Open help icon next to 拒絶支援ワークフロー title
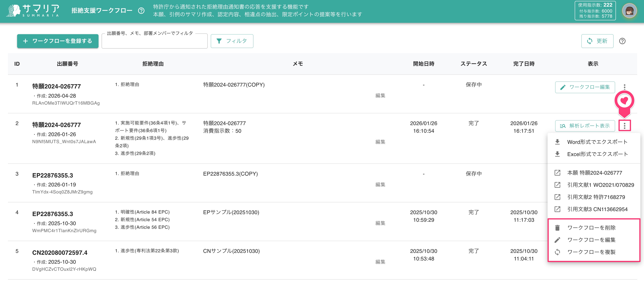 pos(141,11)
